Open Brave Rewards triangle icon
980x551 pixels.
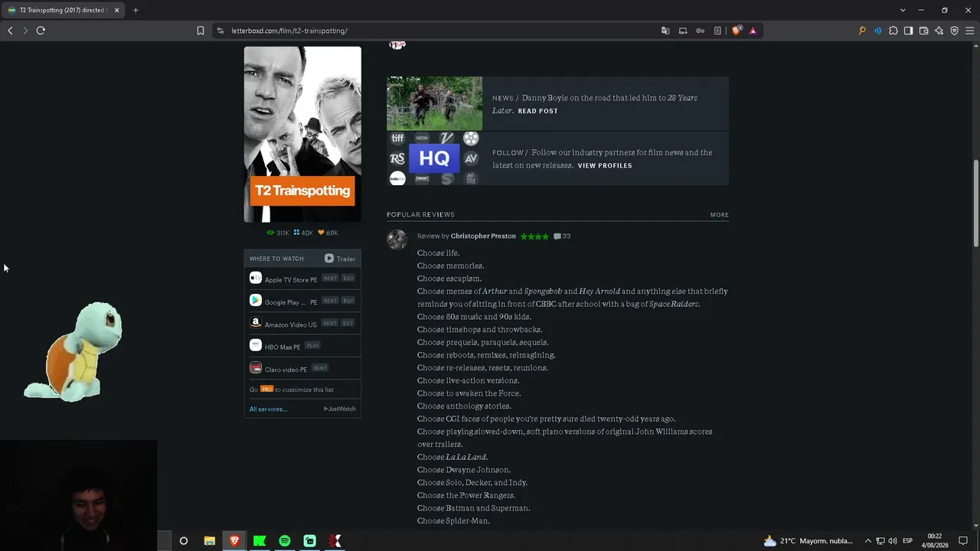753,31
